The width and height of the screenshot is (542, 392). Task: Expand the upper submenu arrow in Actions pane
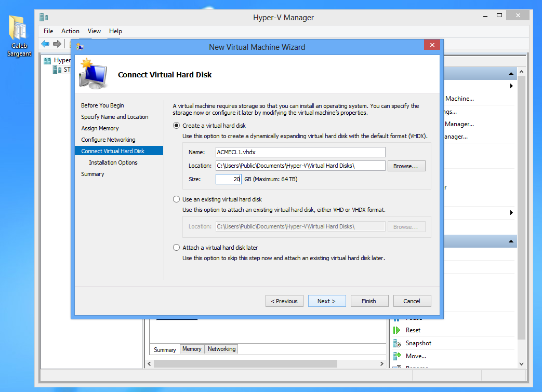point(511,86)
